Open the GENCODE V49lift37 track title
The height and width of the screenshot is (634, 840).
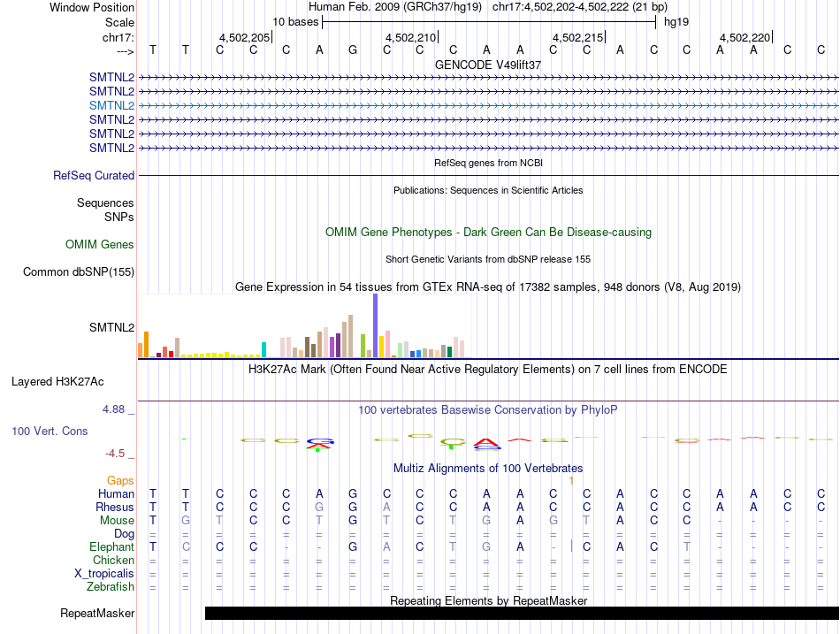click(488, 65)
